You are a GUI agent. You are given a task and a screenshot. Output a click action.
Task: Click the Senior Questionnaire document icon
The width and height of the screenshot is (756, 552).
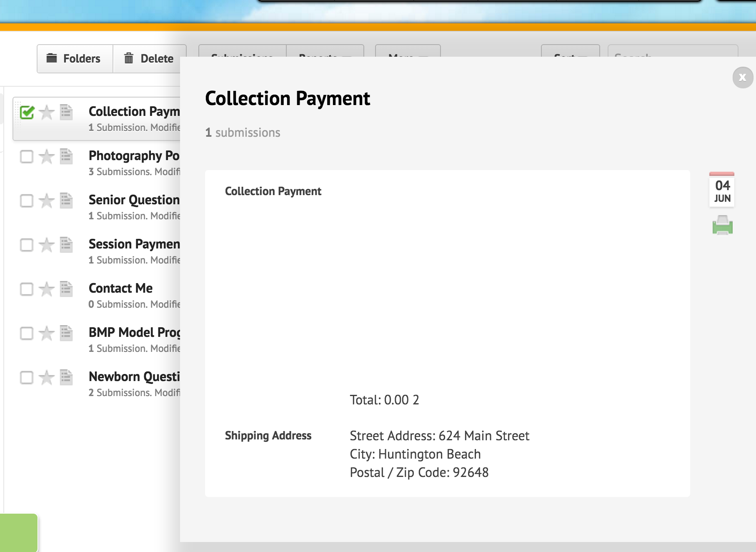[x=66, y=201]
